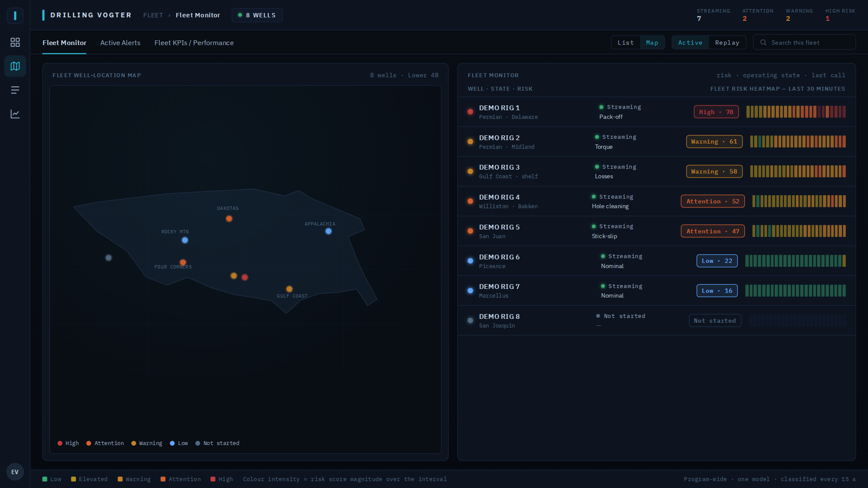Open the Fleet Monitor tab

(x=64, y=43)
